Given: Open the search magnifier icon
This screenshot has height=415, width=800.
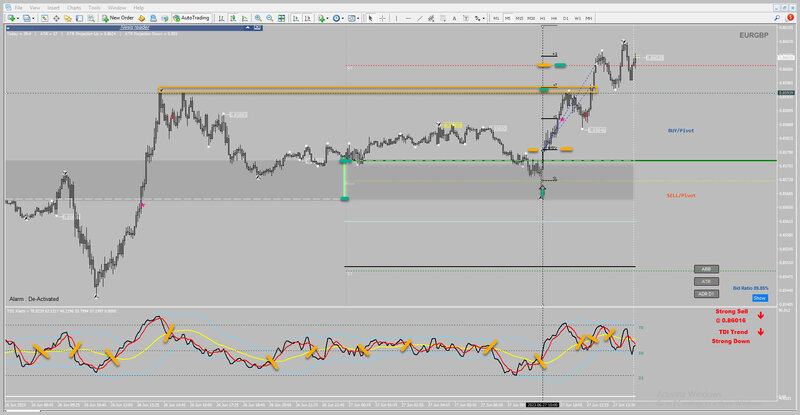Looking at the screenshot, I should coord(777,18).
